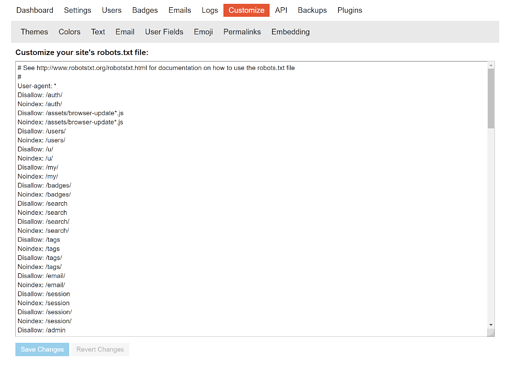
Task: Click the textarea resize handle corner
Action: 491,333
